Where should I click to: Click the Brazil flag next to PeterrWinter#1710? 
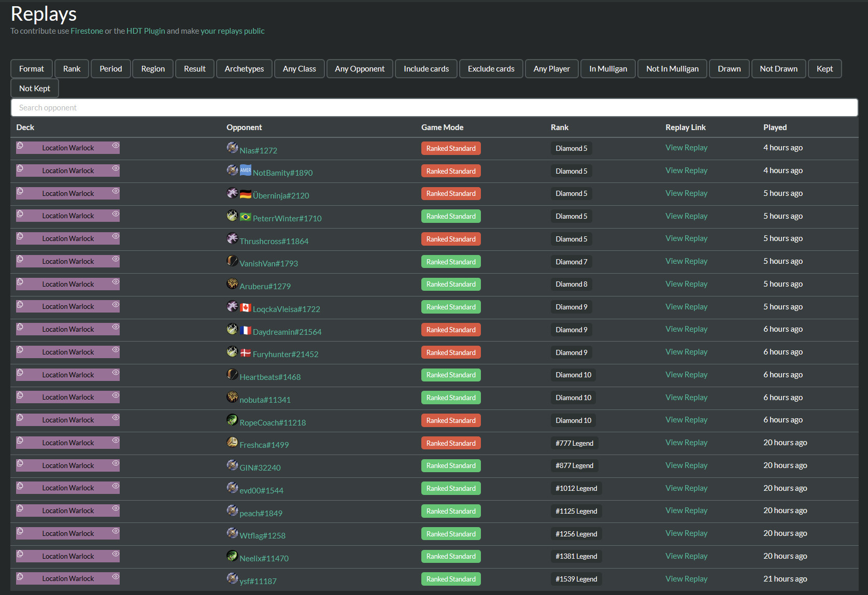tap(246, 217)
